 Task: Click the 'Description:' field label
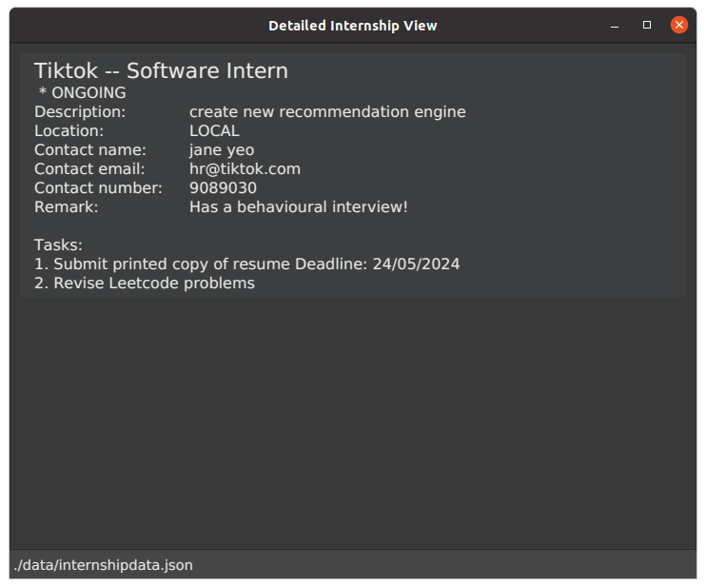click(x=80, y=112)
